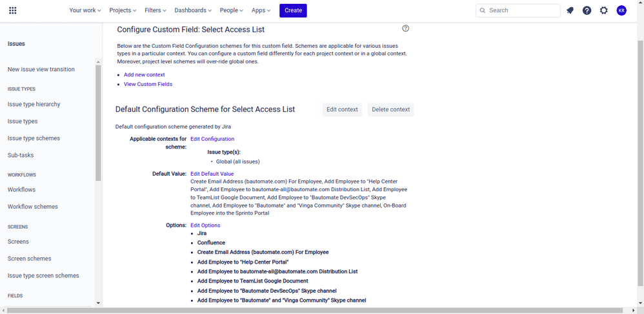Expand the Apps dropdown
Image resolution: width=644 pixels, height=314 pixels.
coord(261,10)
